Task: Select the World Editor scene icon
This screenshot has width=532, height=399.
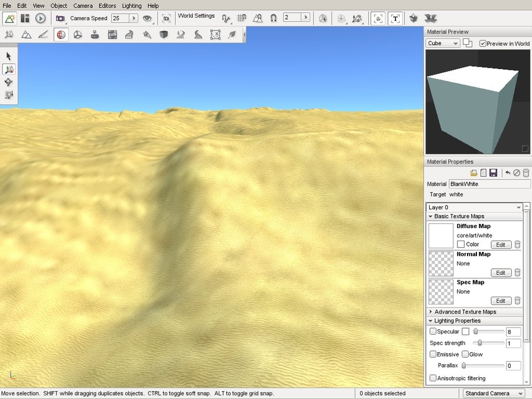Action: (9, 18)
